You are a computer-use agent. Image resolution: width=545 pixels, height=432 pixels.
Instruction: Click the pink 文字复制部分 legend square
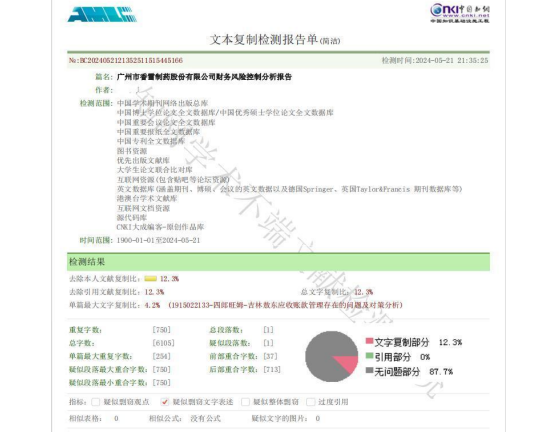(369, 341)
